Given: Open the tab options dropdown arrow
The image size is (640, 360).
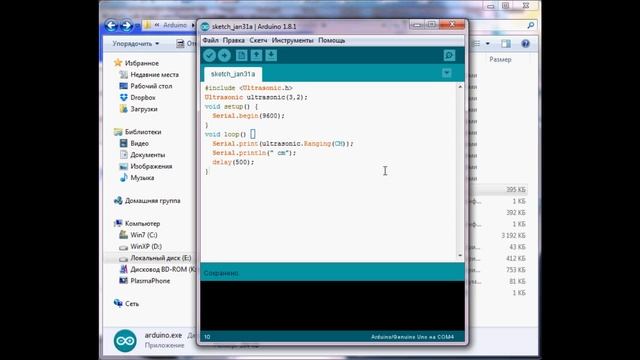Looking at the screenshot, I should pos(447,73).
